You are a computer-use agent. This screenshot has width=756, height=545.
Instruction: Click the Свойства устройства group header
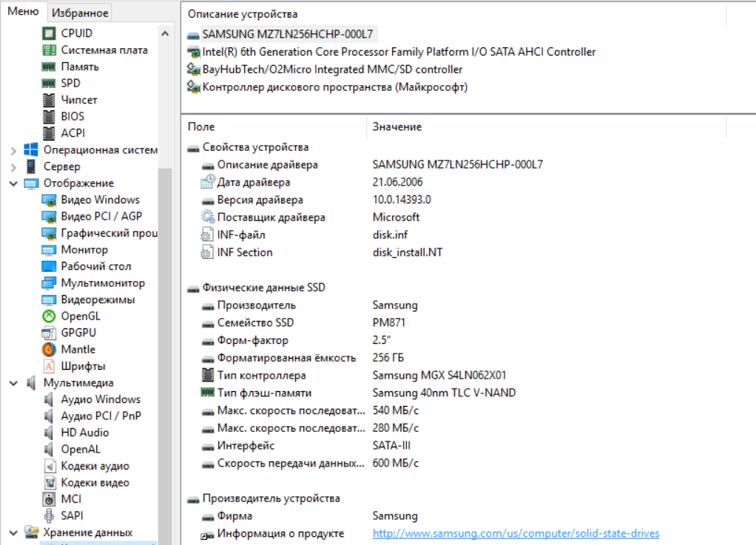[255, 147]
